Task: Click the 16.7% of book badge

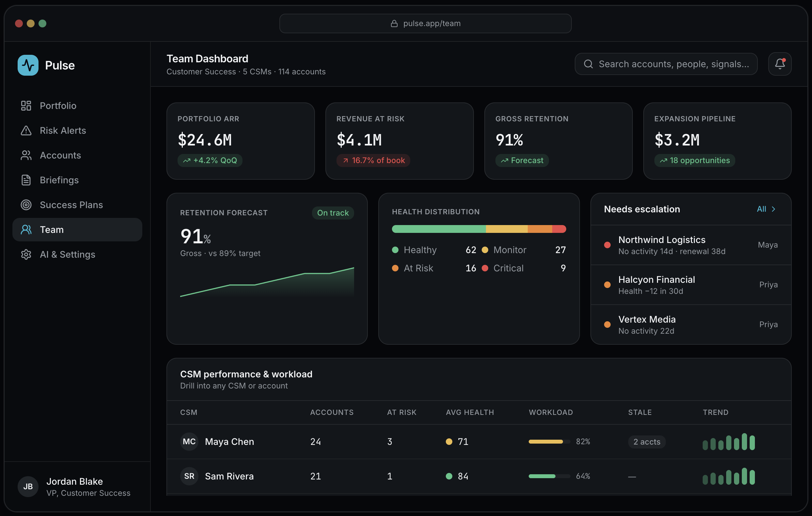Action: pyautogui.click(x=373, y=160)
